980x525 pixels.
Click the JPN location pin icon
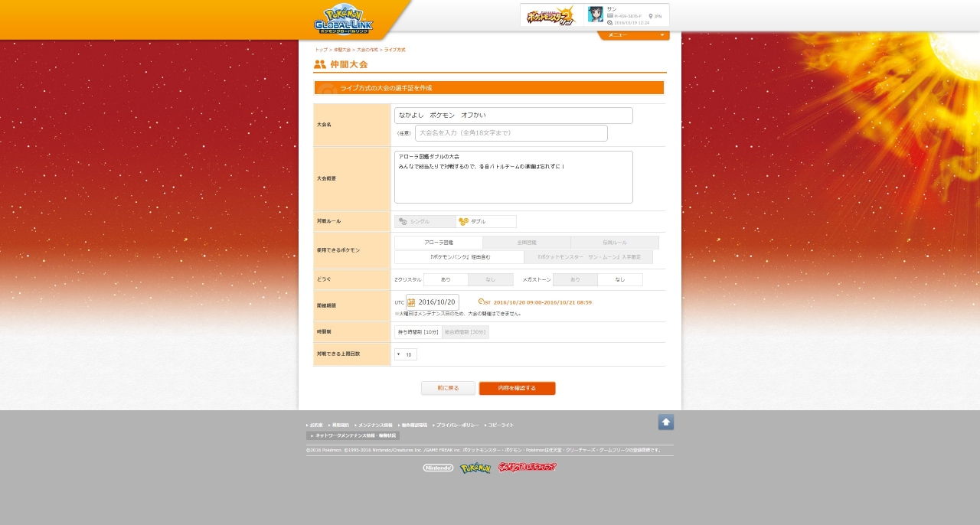651,16
